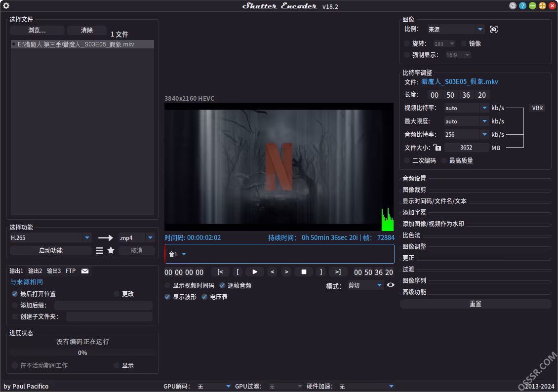Viewport: 558px width, 392px height.
Task: Enable the 创建子文件夹 checkbox
Action: click(15, 316)
